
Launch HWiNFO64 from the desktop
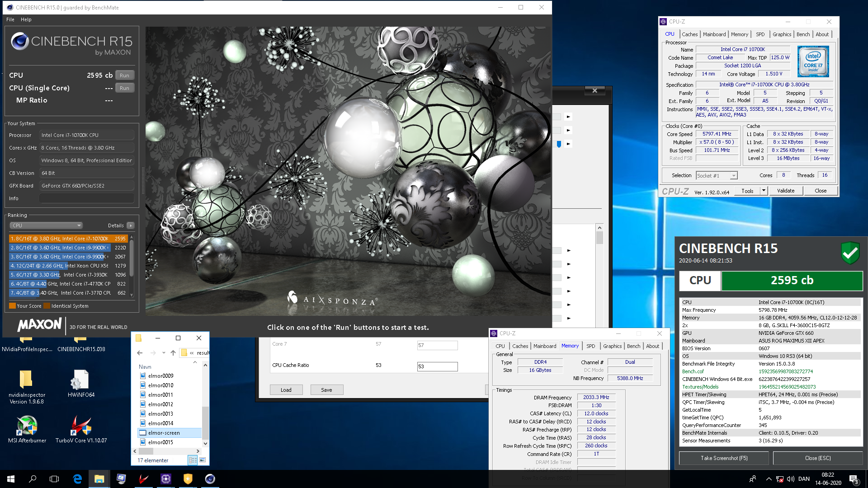pos(81,383)
